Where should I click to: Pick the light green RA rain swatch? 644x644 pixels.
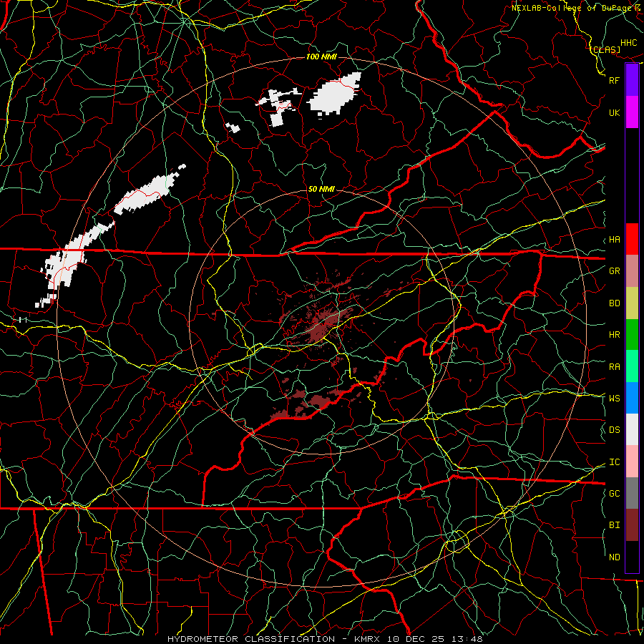click(x=632, y=366)
